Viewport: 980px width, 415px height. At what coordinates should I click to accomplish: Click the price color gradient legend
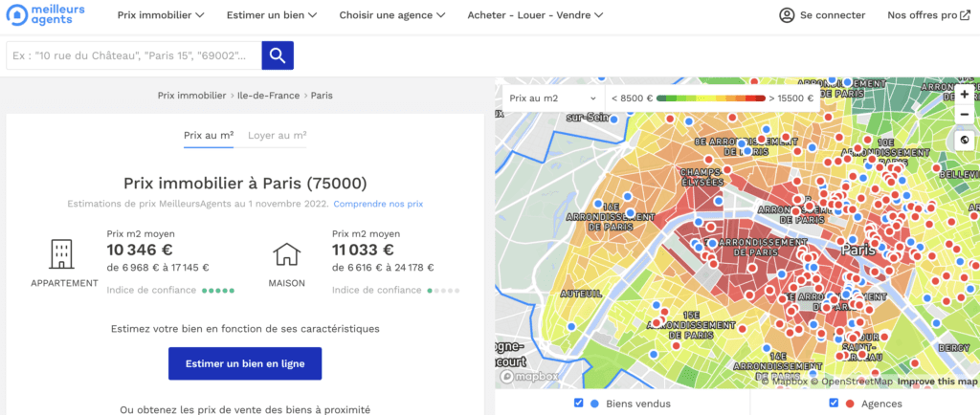click(x=711, y=98)
